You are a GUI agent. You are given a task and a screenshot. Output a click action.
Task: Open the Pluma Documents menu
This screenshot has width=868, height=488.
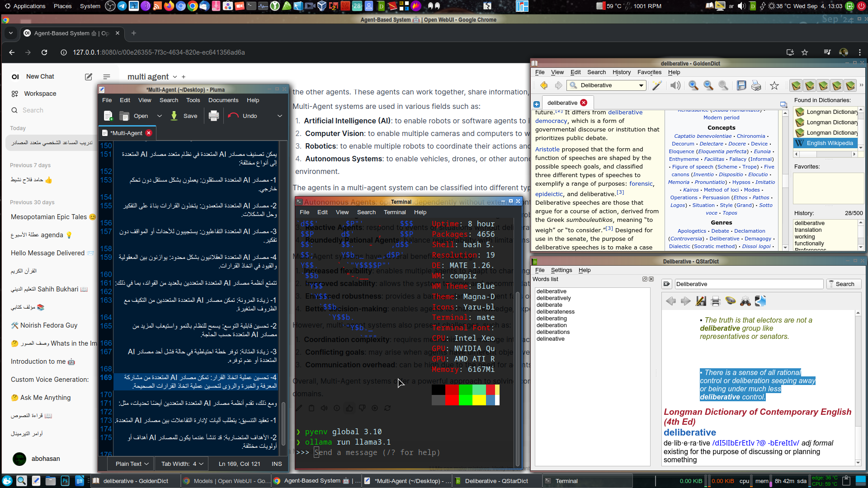(223, 100)
